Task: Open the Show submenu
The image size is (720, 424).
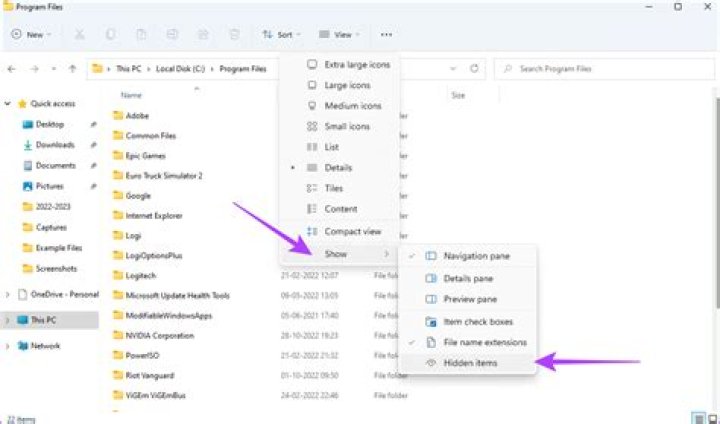Action: pos(339,254)
